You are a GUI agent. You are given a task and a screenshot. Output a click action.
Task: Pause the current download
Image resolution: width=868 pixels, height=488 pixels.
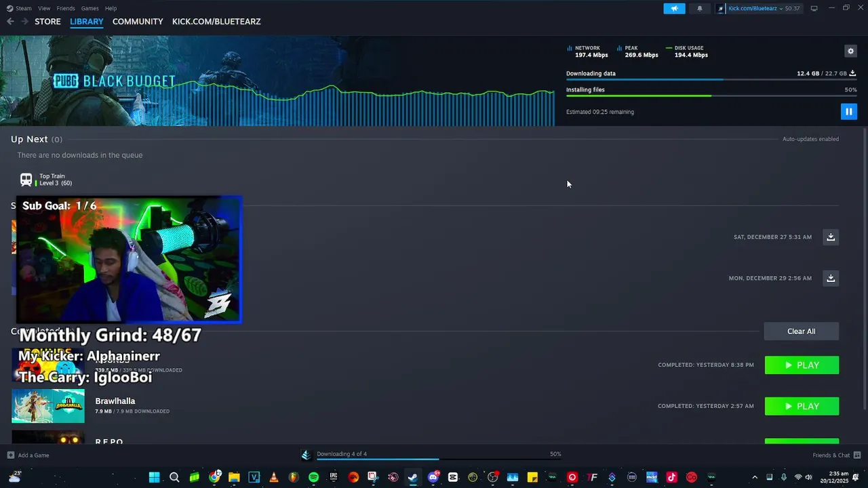coord(848,111)
